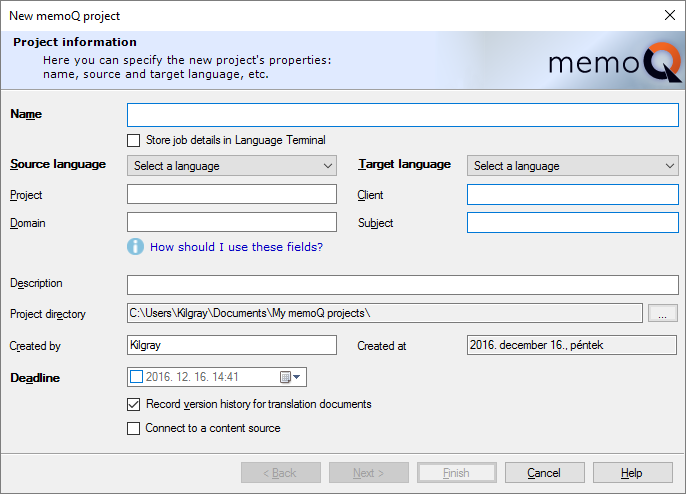
Task: Open the Target language dropdown
Action: pos(573,166)
